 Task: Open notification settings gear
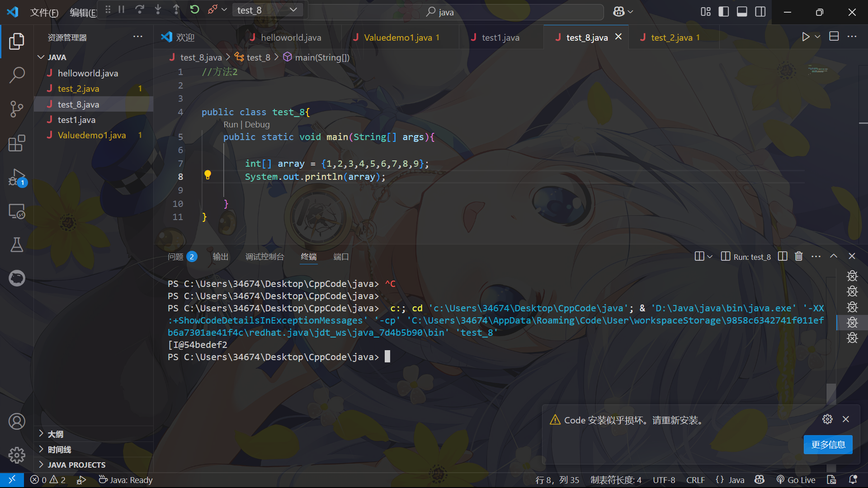point(827,419)
